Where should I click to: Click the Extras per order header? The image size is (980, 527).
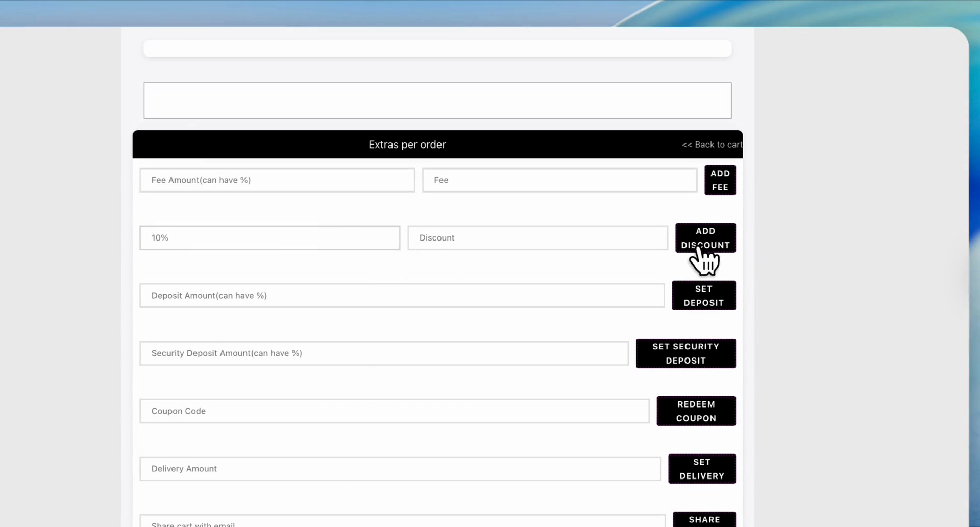pyautogui.click(x=407, y=145)
